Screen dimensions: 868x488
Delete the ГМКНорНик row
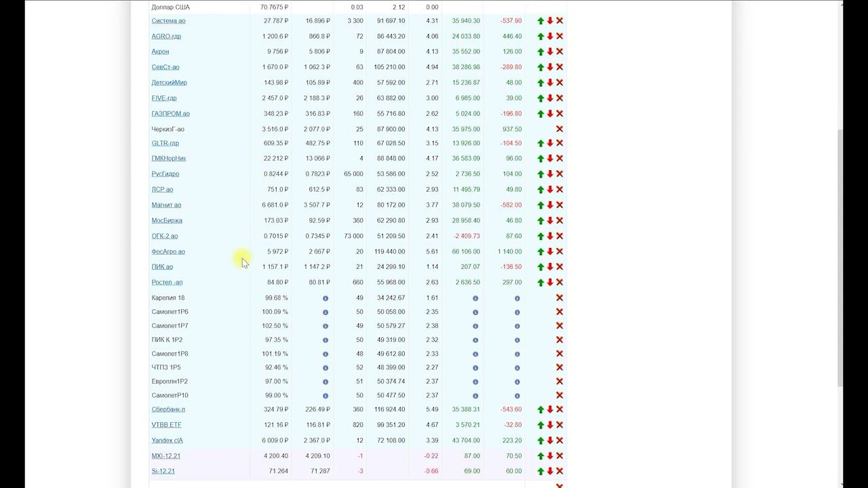click(559, 159)
